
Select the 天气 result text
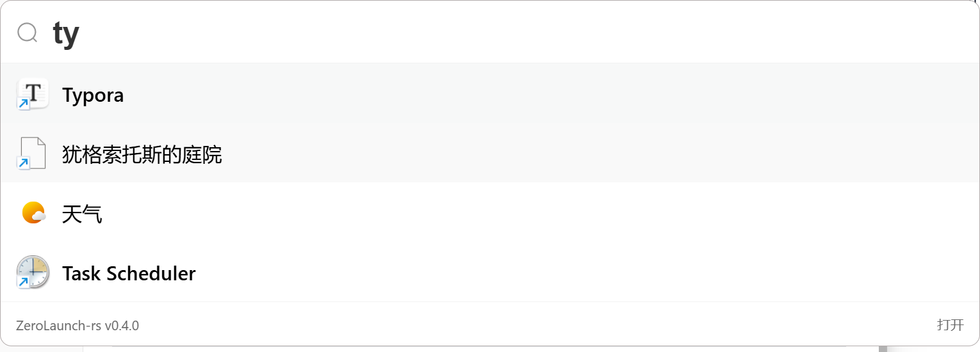(82, 214)
